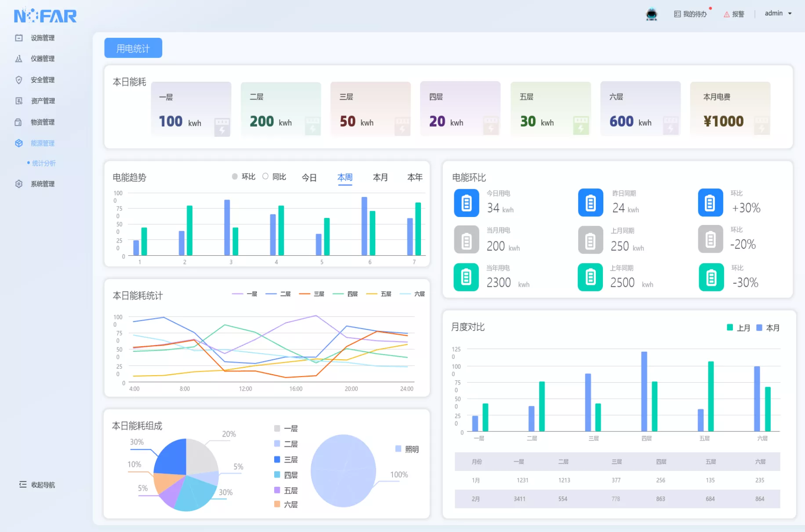Click 五层 purple swatch in pie legend
The width and height of the screenshot is (805, 532).
click(277, 490)
